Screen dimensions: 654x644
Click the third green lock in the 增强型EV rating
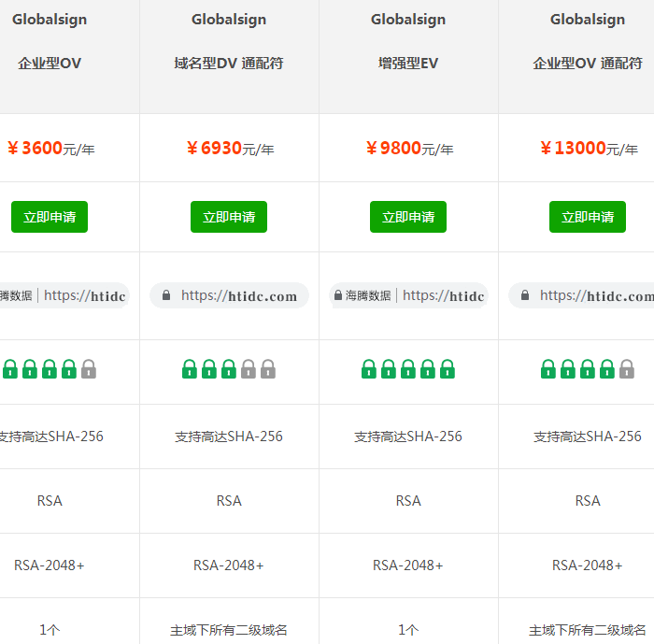pos(408,369)
